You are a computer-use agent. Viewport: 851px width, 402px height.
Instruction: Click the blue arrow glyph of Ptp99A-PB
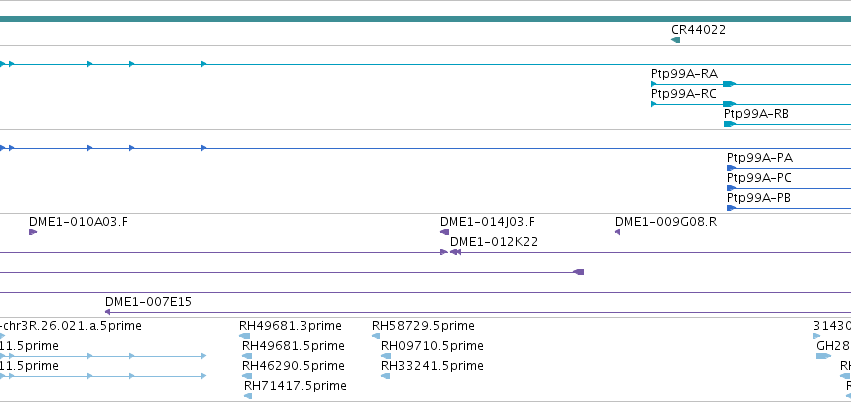[731, 208]
